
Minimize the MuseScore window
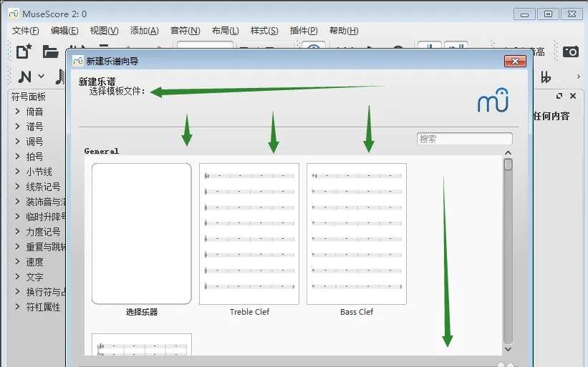(x=524, y=14)
